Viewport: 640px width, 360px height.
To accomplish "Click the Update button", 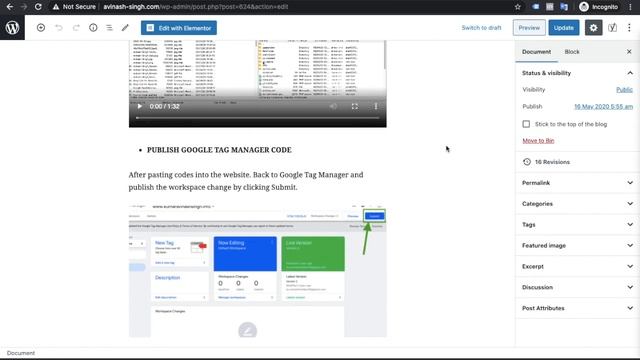I will pyautogui.click(x=564, y=28).
